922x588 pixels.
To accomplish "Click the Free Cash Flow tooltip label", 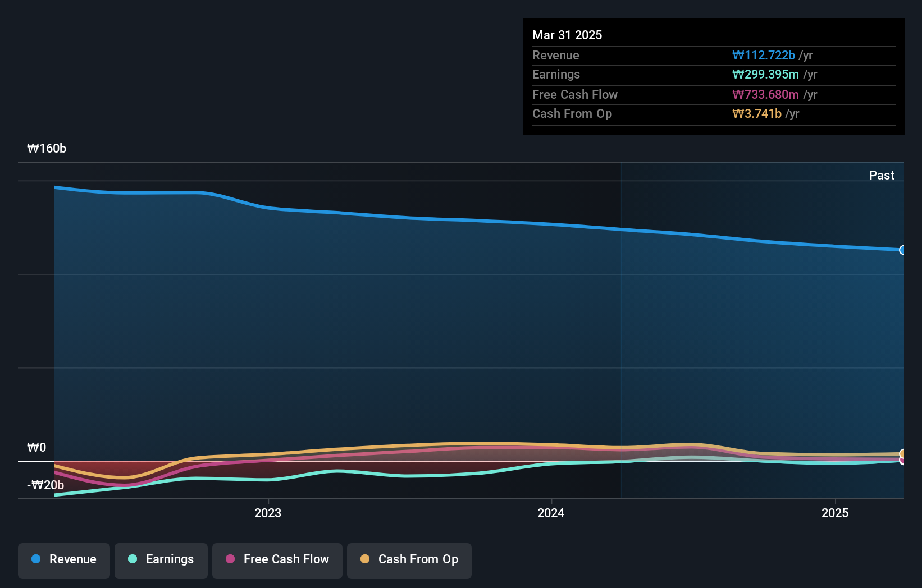I will (x=575, y=94).
